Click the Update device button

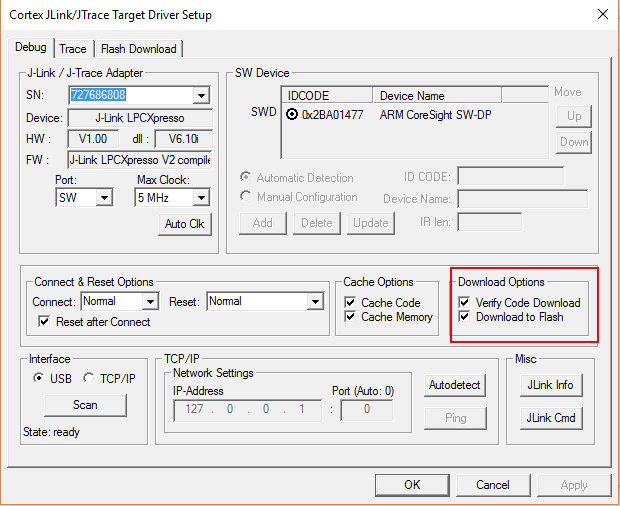click(x=370, y=223)
